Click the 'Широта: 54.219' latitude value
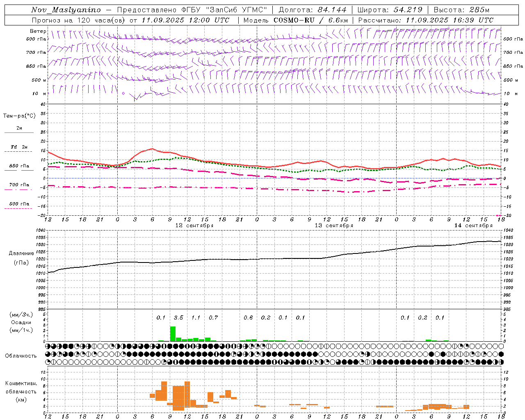Screen dimensions: 525x420 [390, 10]
